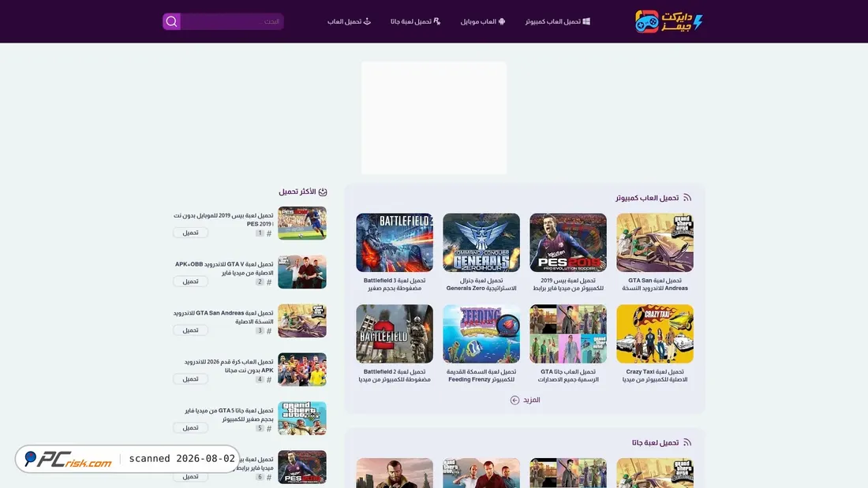Click the hash icon for rank 3

pos(269,331)
